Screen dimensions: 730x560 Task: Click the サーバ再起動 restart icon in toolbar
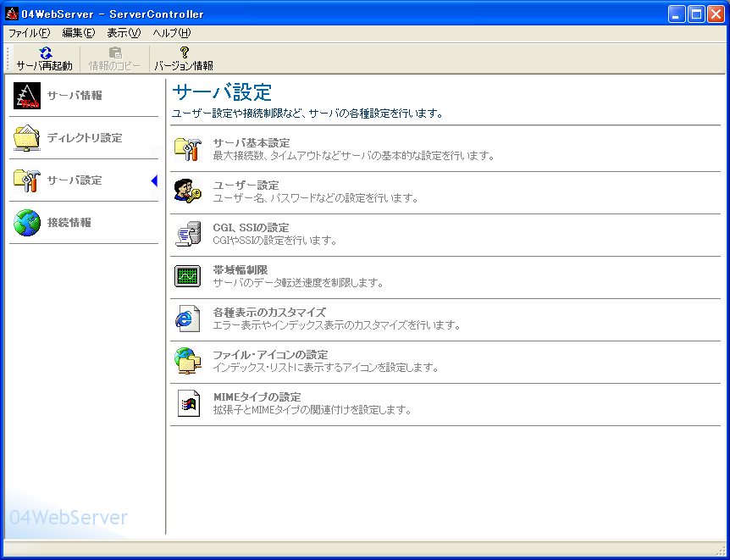pos(45,53)
